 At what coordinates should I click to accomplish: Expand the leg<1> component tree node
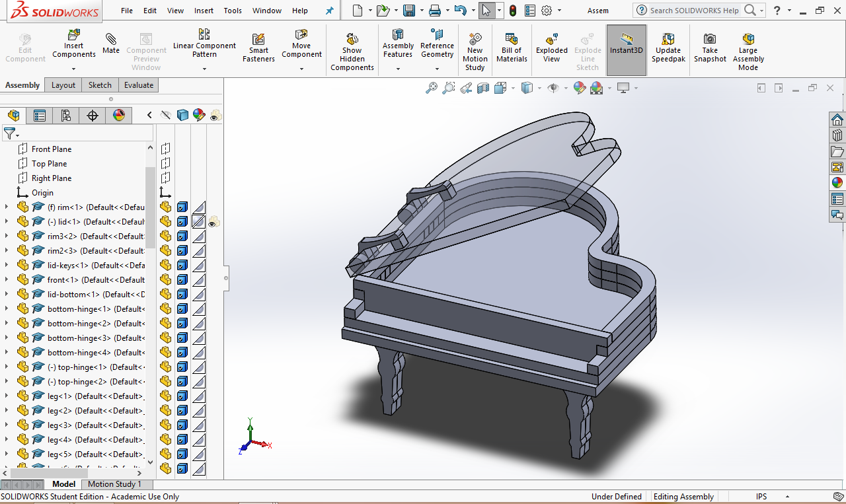[x=7, y=396]
